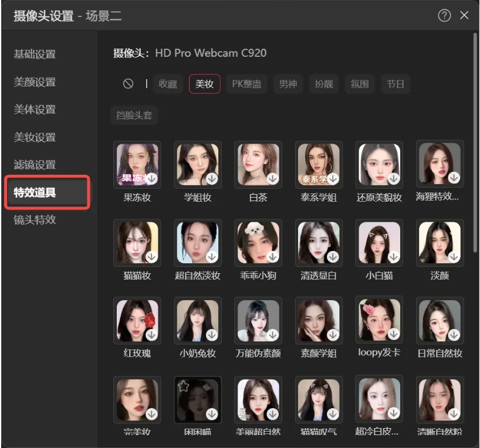This screenshot has height=448, width=480.
Task: Open 镜头特效 sidebar section
Action: coord(35,220)
